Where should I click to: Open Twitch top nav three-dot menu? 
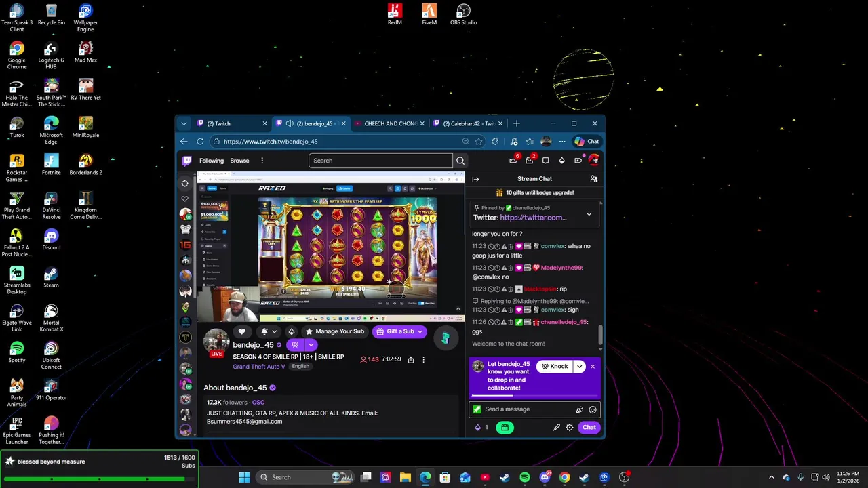(262, 161)
